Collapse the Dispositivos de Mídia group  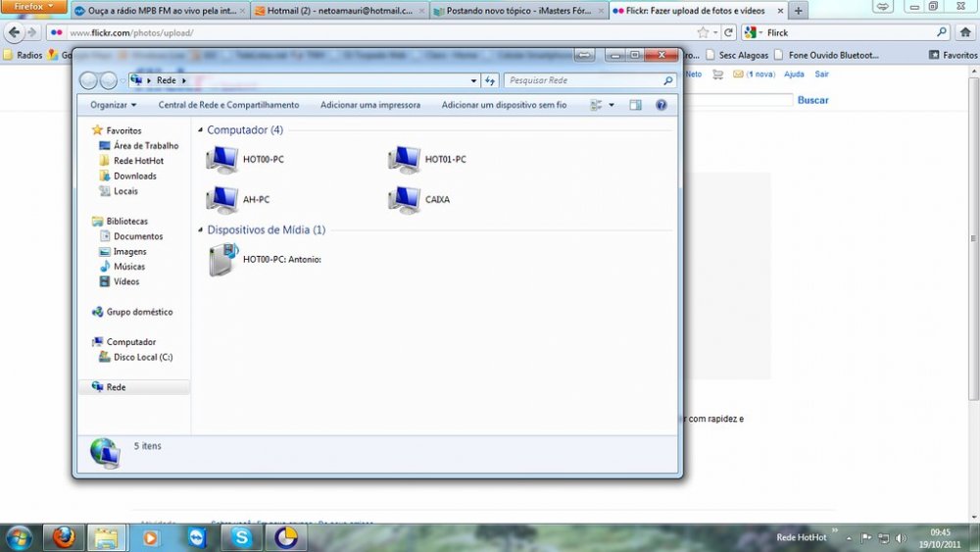click(x=201, y=230)
